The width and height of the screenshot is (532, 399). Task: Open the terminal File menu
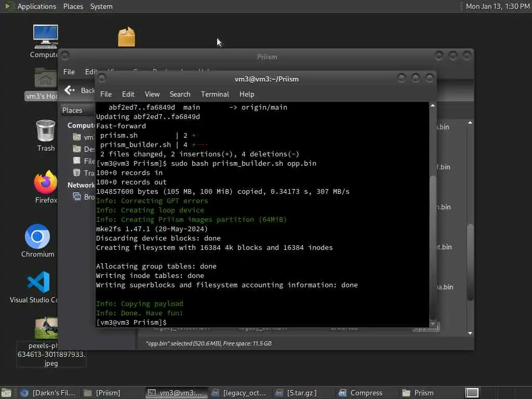[106, 94]
